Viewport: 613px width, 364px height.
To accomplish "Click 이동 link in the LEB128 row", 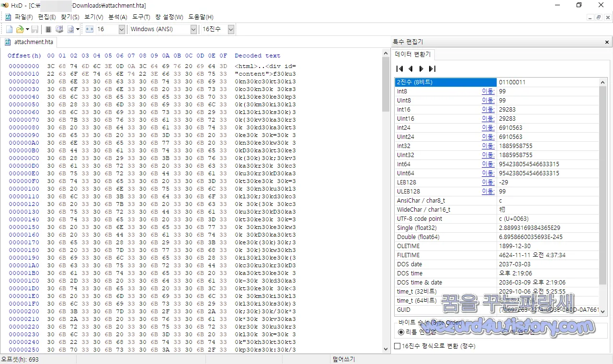I will click(x=488, y=182).
